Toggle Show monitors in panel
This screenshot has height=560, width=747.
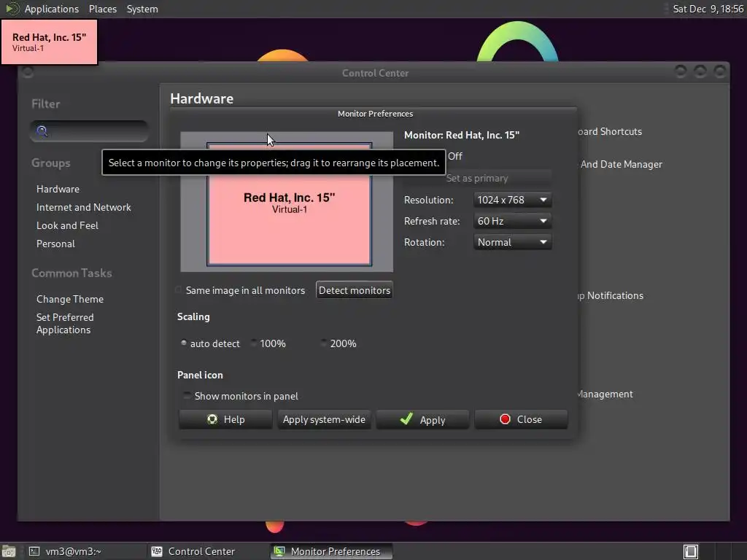(241, 396)
